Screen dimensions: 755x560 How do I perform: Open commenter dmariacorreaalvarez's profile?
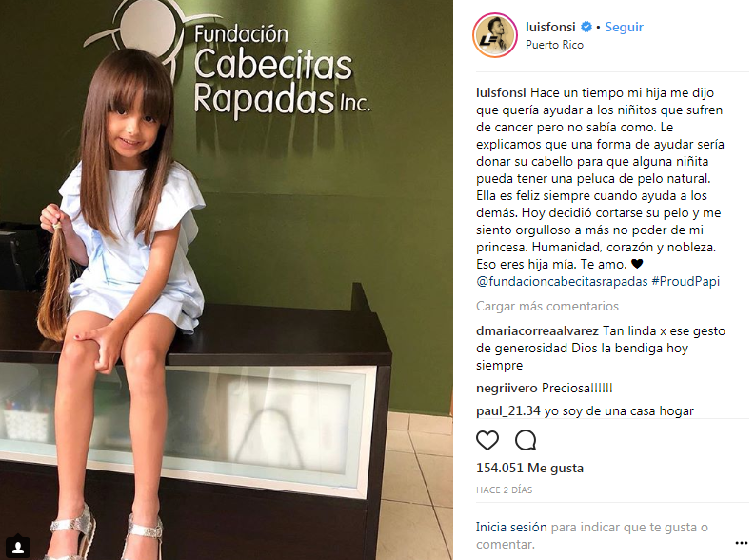[x=537, y=330]
